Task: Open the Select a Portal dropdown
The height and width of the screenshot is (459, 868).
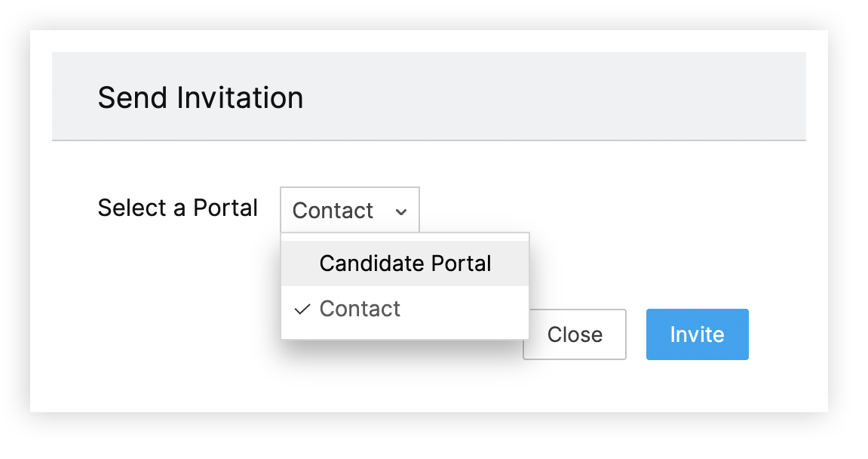Action: click(349, 211)
